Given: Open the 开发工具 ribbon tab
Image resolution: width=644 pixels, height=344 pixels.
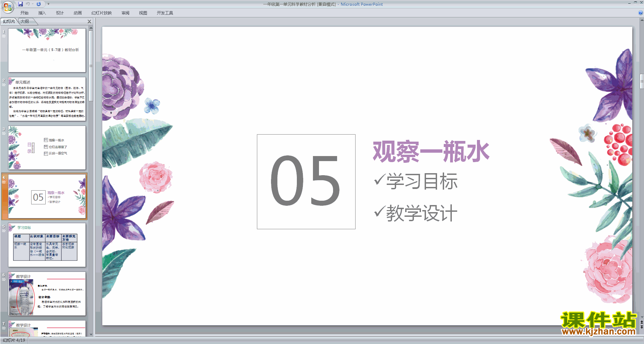Looking at the screenshot, I should click(x=165, y=13).
